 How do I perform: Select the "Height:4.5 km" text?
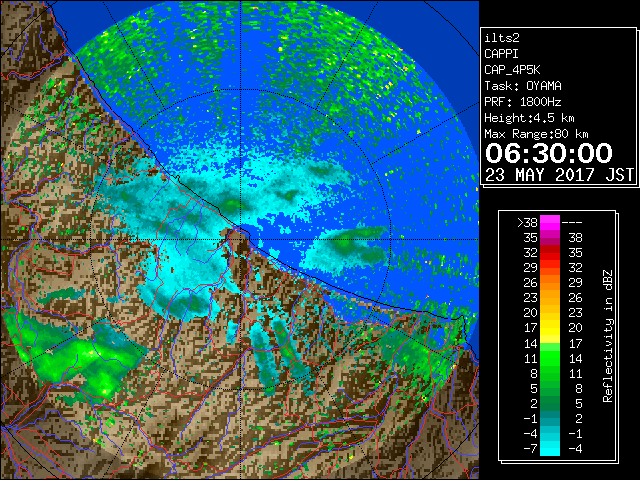(529, 118)
